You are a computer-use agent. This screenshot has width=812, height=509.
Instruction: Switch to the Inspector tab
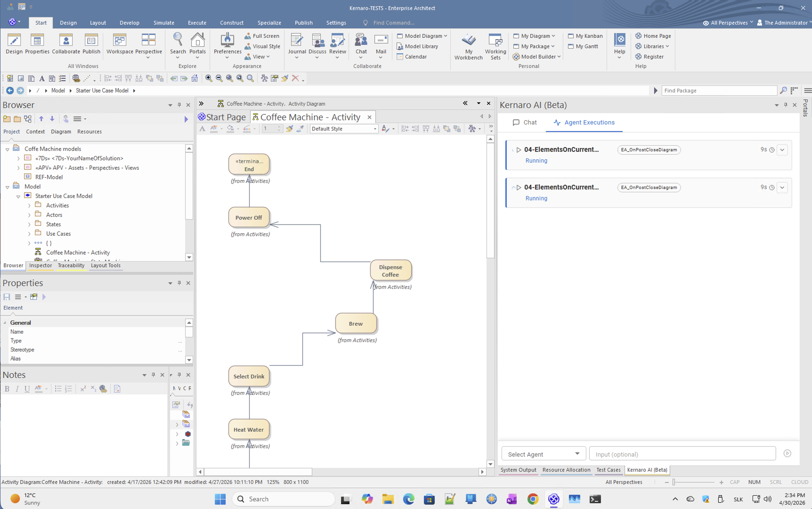point(40,266)
